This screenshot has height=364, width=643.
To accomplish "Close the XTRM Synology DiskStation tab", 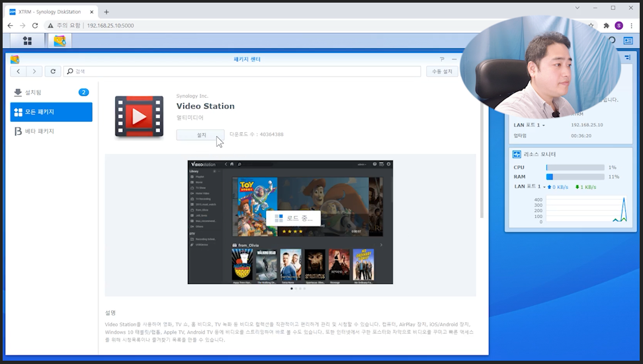I will click(92, 12).
